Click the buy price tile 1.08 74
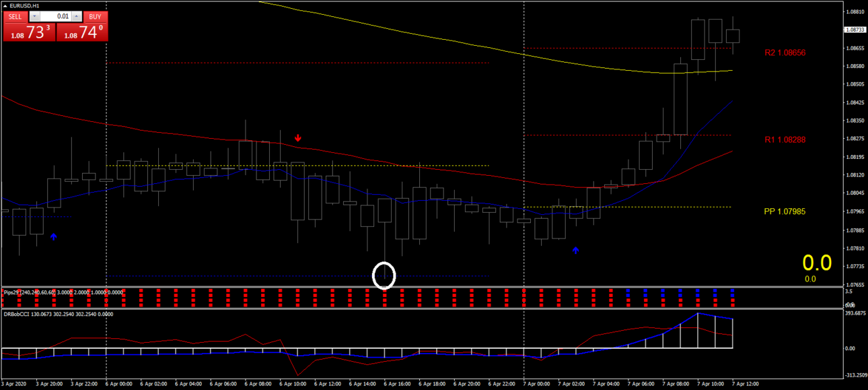The width and height of the screenshot is (868, 390). click(x=81, y=32)
